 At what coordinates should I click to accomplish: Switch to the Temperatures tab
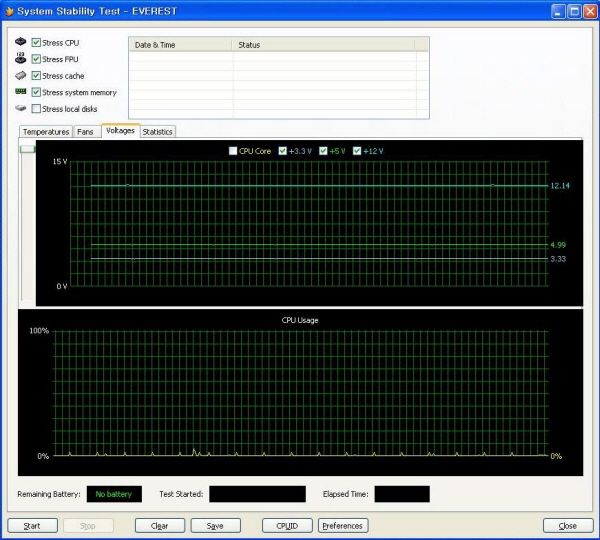coord(46,132)
